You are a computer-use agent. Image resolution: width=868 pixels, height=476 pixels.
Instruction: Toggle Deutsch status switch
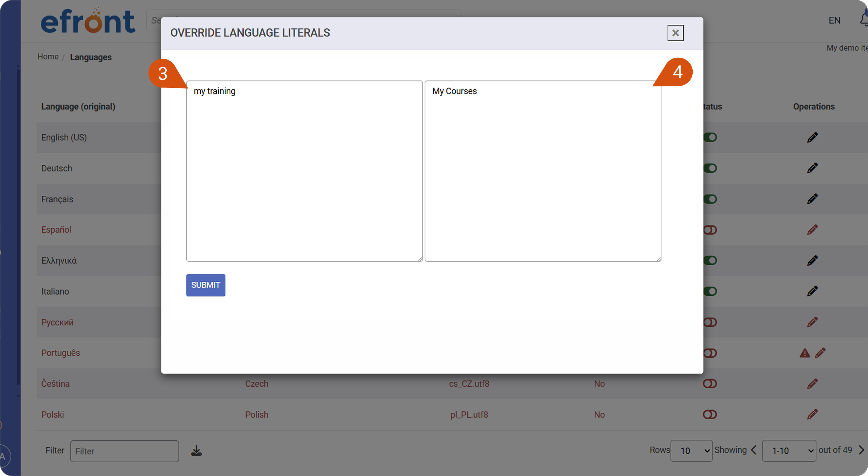click(x=710, y=168)
